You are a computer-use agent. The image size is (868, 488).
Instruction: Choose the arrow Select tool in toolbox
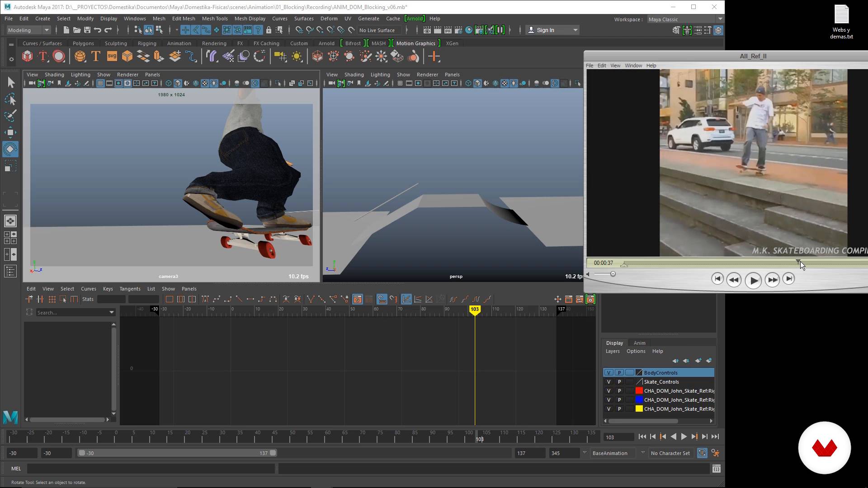[11, 82]
